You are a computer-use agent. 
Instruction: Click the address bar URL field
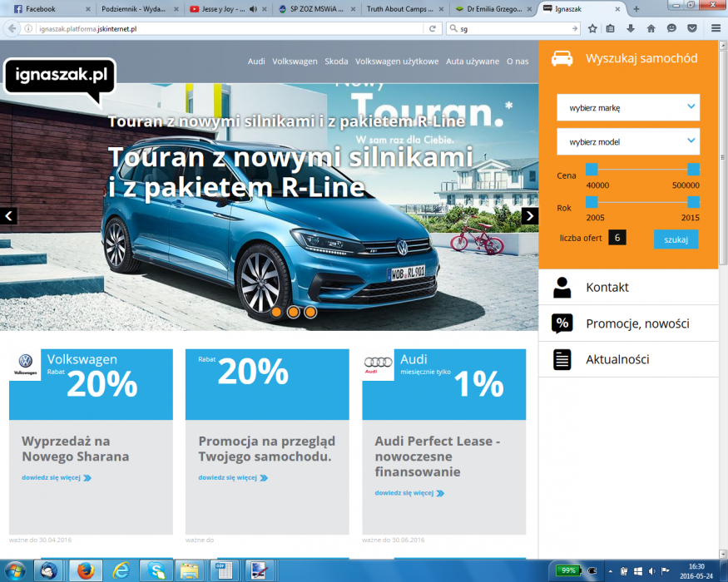[x=230, y=29]
